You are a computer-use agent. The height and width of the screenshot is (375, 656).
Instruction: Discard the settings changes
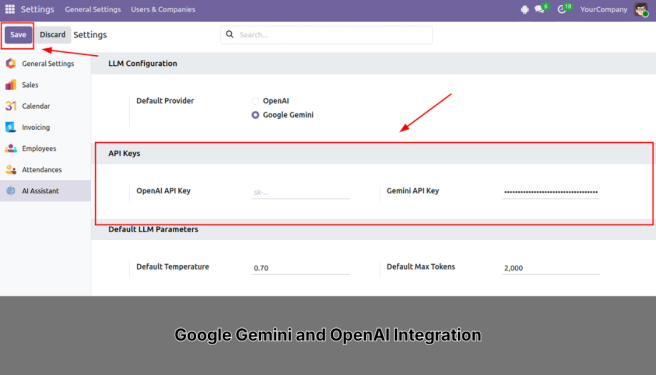pos(52,35)
